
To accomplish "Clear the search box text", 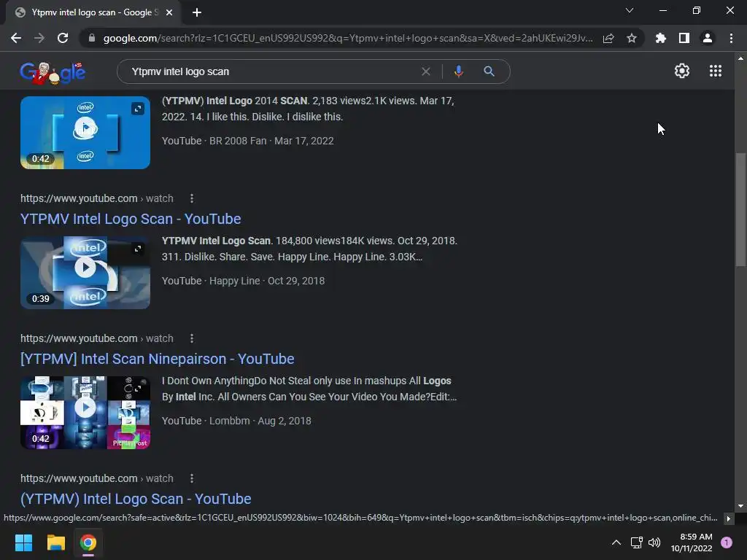I will click(426, 71).
